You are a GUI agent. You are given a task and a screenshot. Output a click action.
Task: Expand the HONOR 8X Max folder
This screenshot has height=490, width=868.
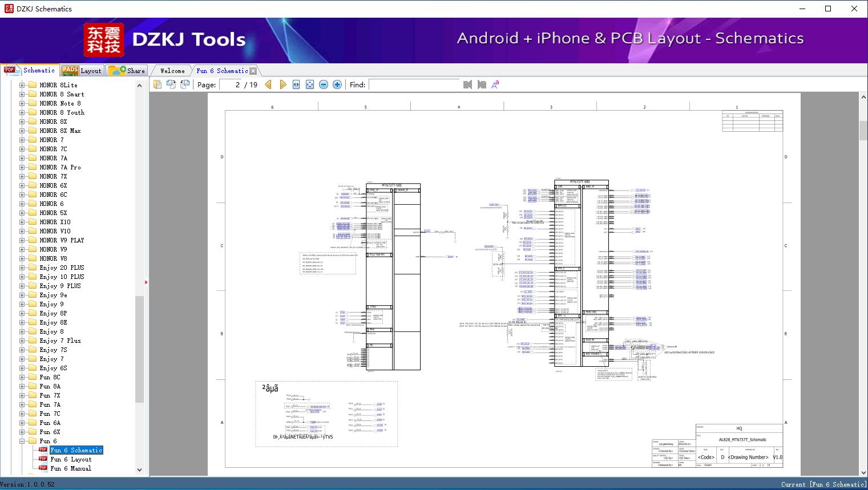[x=22, y=131]
